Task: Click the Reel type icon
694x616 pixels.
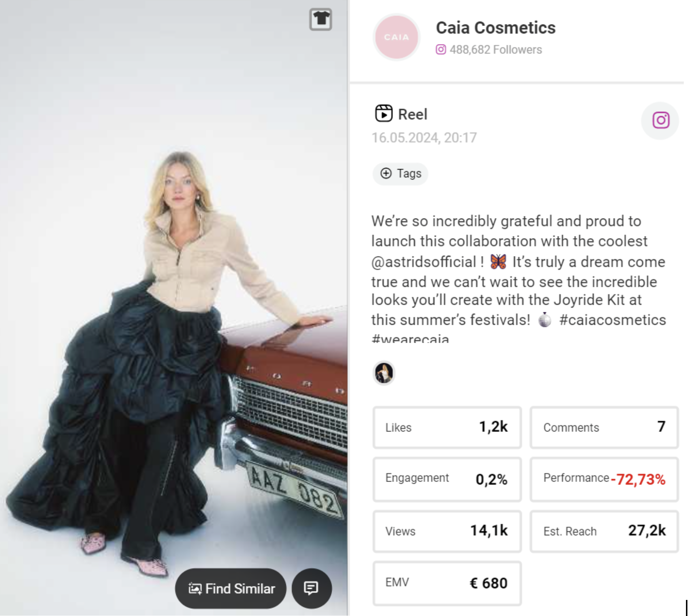Action: [384, 114]
